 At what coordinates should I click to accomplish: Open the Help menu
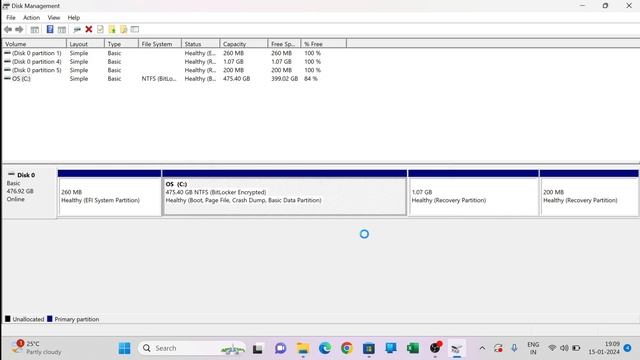(73, 18)
